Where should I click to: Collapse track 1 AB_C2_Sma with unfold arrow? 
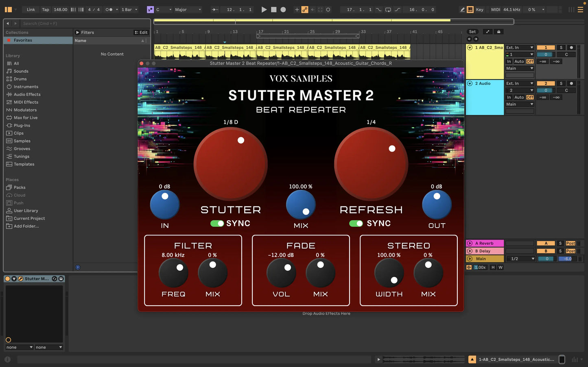(470, 48)
